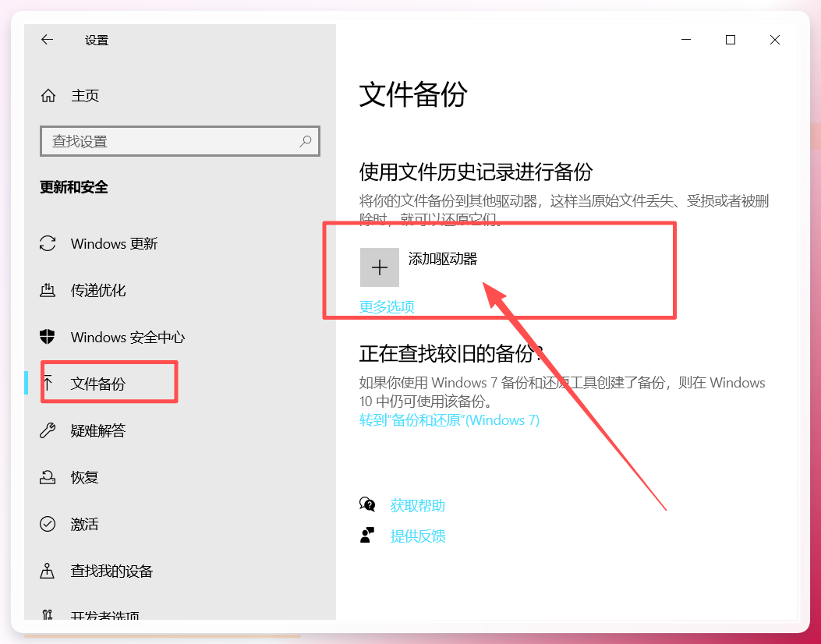Click the 文件备份 upload arrow icon
Screen dimensions: 821x644
pos(48,384)
